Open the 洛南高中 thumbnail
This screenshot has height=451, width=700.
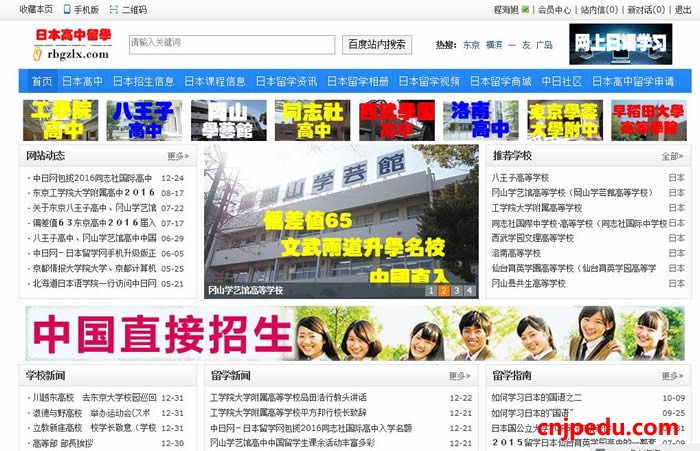pos(481,121)
